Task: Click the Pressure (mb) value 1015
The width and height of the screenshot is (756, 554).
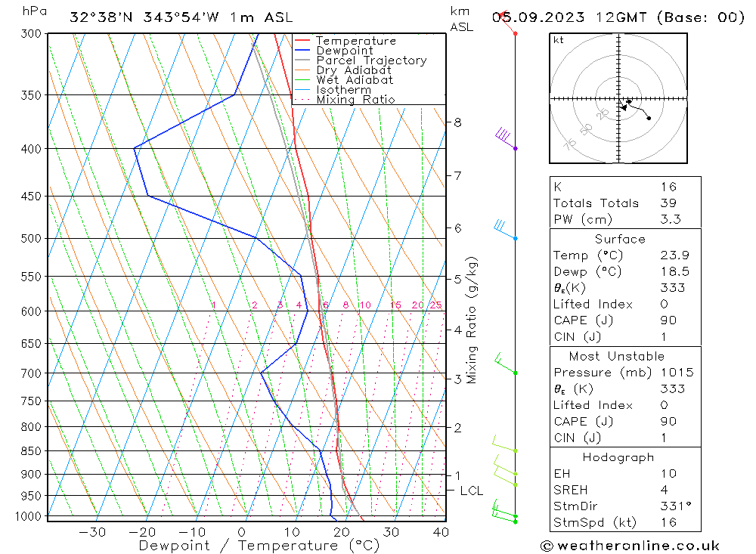Action: [677, 373]
